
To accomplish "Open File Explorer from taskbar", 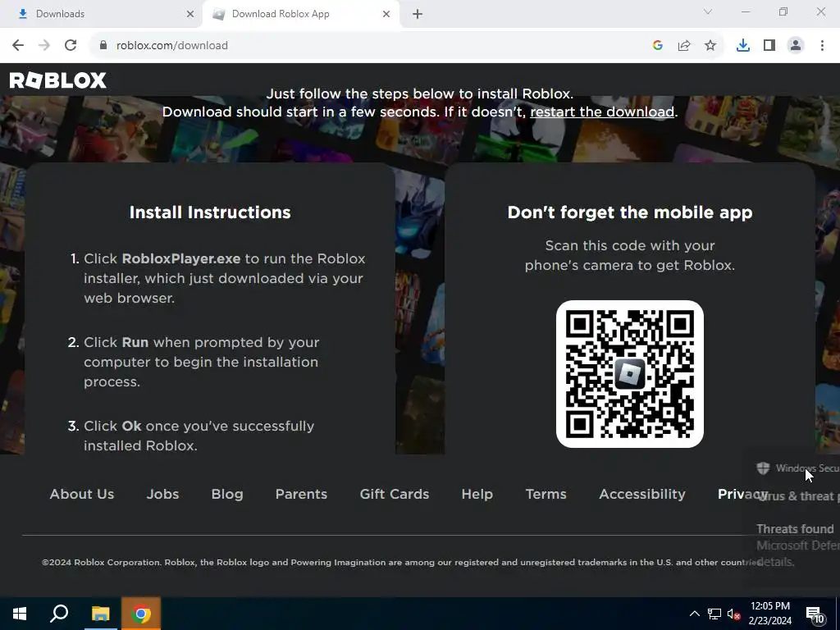I will 100,614.
